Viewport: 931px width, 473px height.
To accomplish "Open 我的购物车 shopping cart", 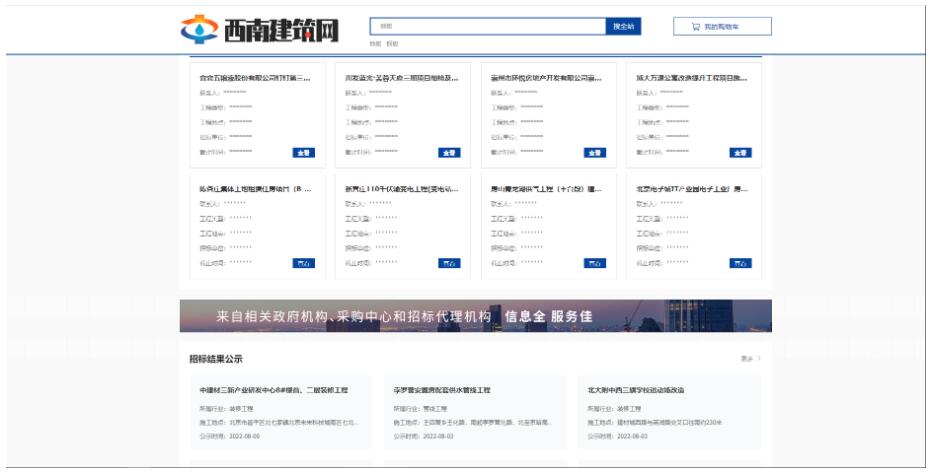I will [722, 26].
